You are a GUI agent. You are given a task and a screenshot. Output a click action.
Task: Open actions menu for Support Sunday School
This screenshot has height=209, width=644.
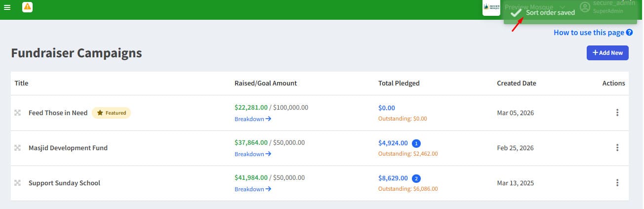coord(617,183)
